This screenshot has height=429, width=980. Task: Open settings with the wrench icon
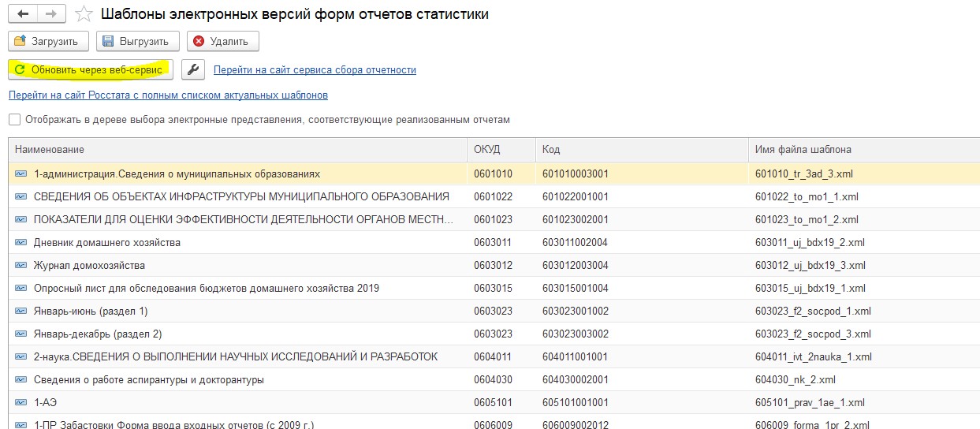tap(193, 69)
